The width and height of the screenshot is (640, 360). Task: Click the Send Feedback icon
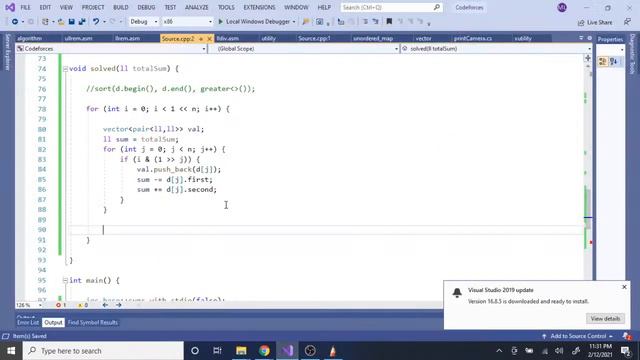pyautogui.click(x=627, y=22)
